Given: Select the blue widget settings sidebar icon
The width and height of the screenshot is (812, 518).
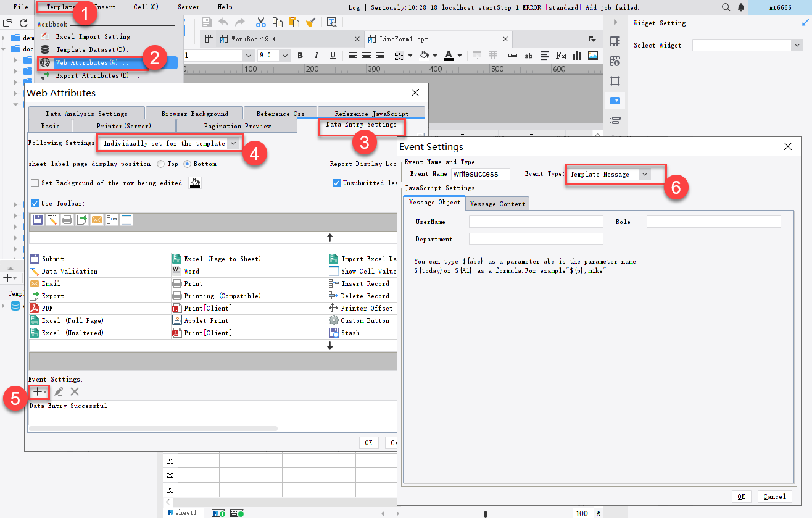Looking at the screenshot, I should tap(615, 100).
